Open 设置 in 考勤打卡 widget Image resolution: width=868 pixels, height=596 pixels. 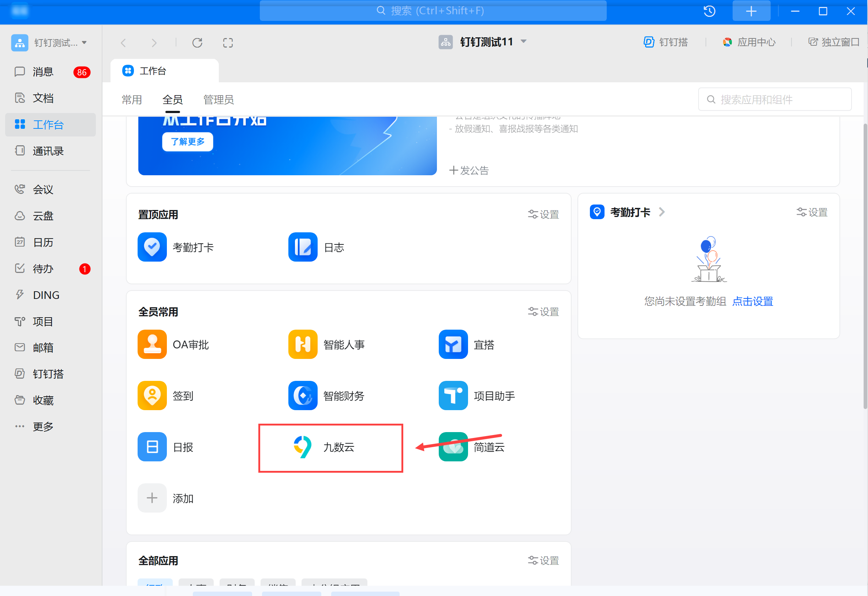click(x=812, y=213)
